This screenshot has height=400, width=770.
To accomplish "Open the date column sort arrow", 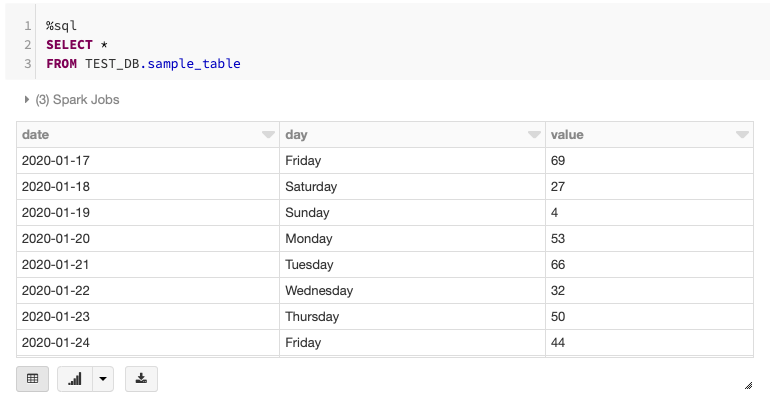I will [268, 135].
